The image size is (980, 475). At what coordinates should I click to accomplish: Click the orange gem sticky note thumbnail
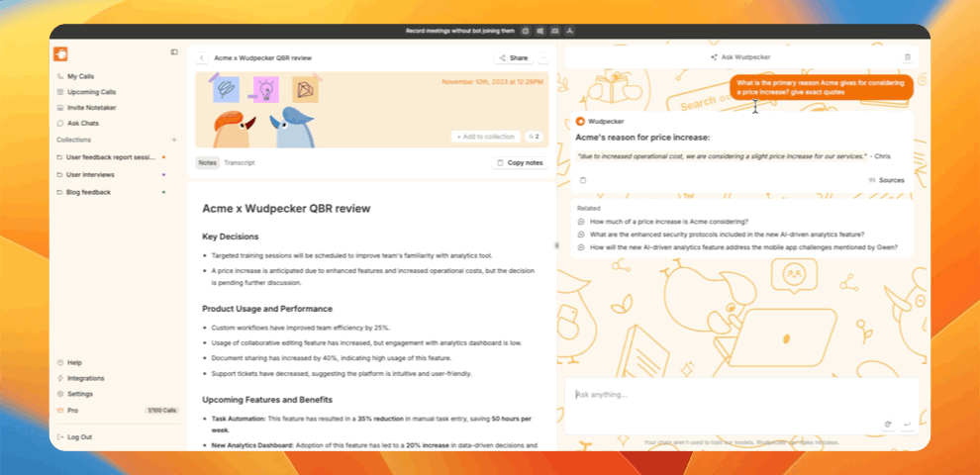click(305, 89)
